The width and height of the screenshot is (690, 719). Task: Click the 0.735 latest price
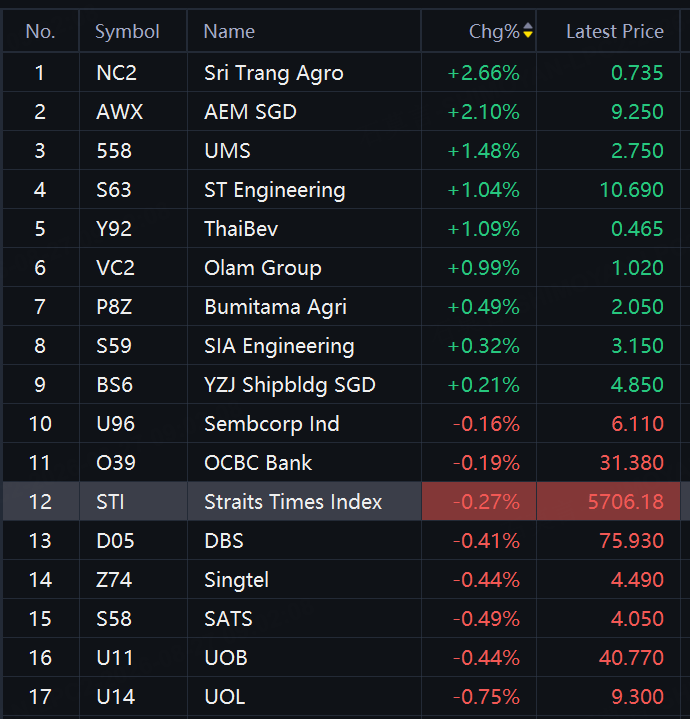pos(637,73)
